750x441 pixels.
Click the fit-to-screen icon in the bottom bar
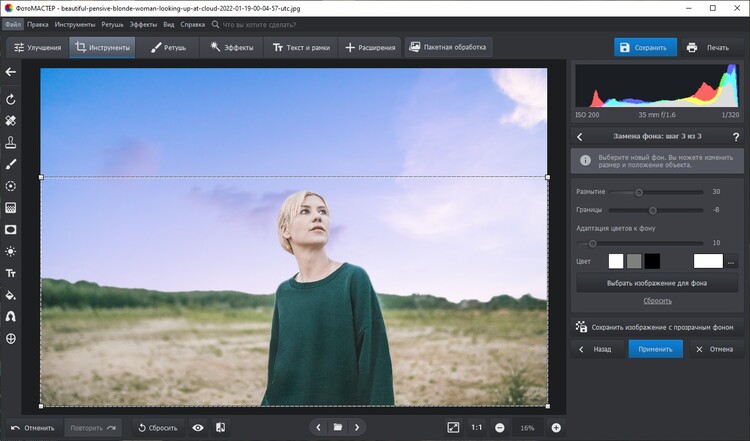(453, 427)
